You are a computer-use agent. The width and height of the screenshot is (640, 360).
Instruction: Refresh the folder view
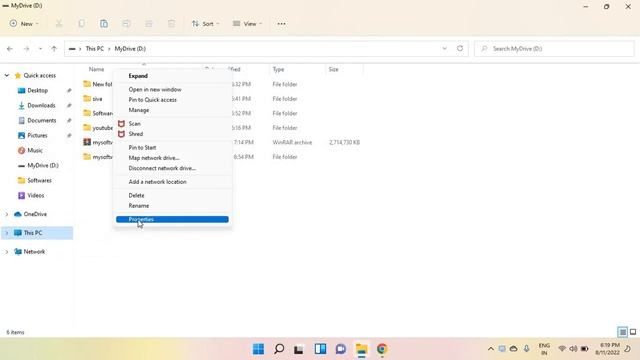[x=460, y=49]
